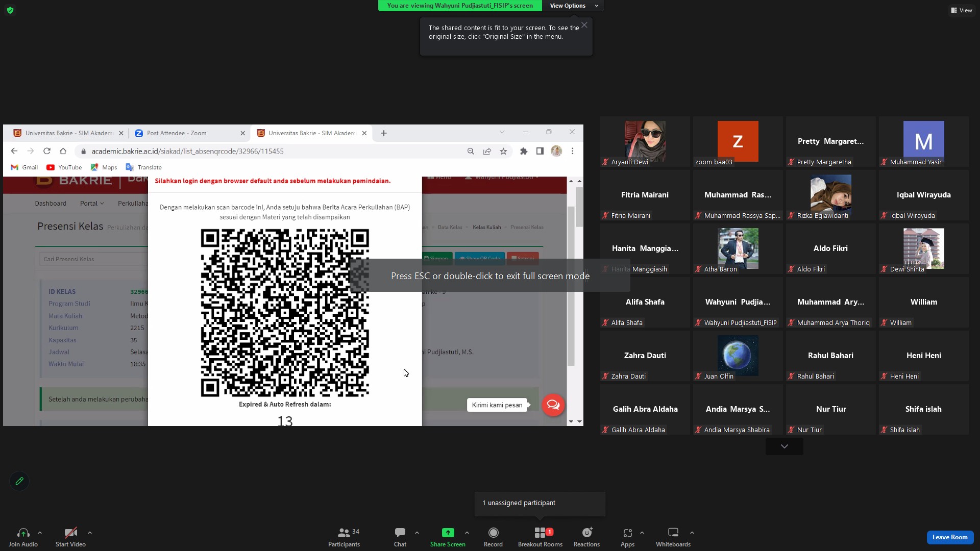Open Breakout Rooms icon
The image size is (980, 551).
[540, 533]
